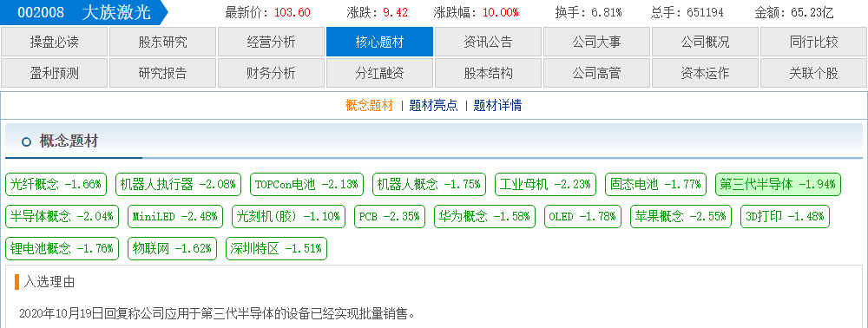Click the 概念题材 sub-link

(369, 106)
